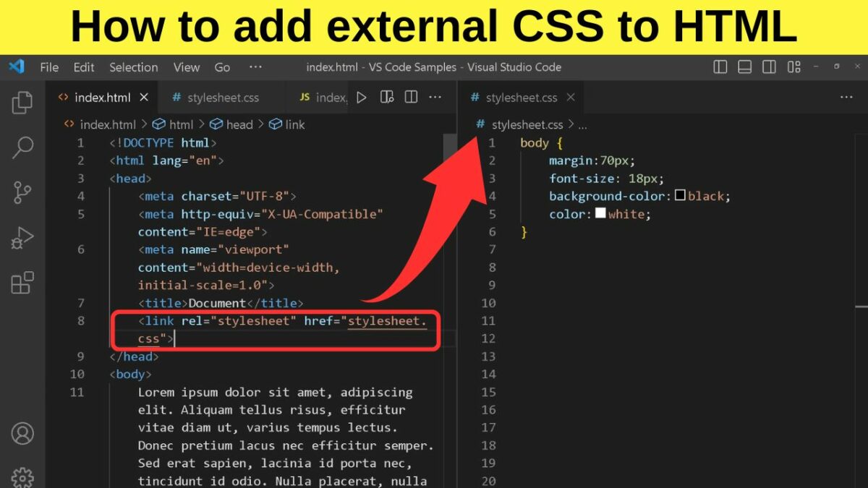Open More Actions menu in left editor group
The height and width of the screenshot is (488, 868).
pos(435,98)
